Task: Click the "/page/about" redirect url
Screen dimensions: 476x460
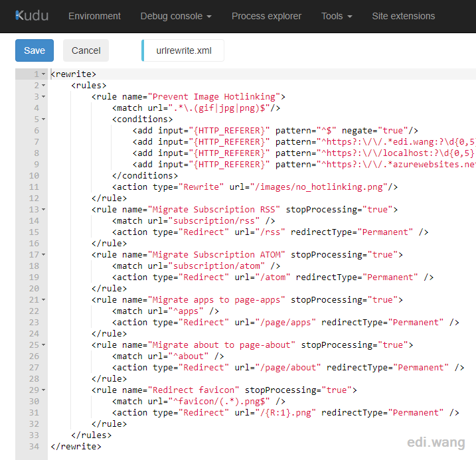Action: click(288, 368)
